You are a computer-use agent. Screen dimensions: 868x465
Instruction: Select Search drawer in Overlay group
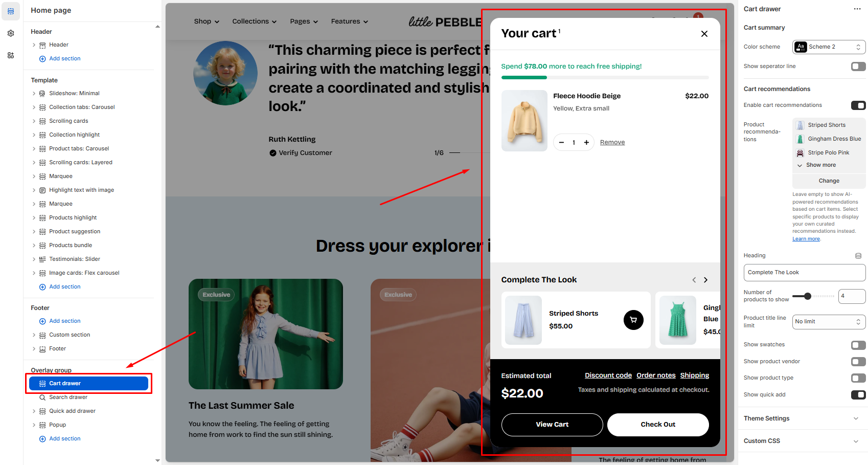[x=68, y=397]
